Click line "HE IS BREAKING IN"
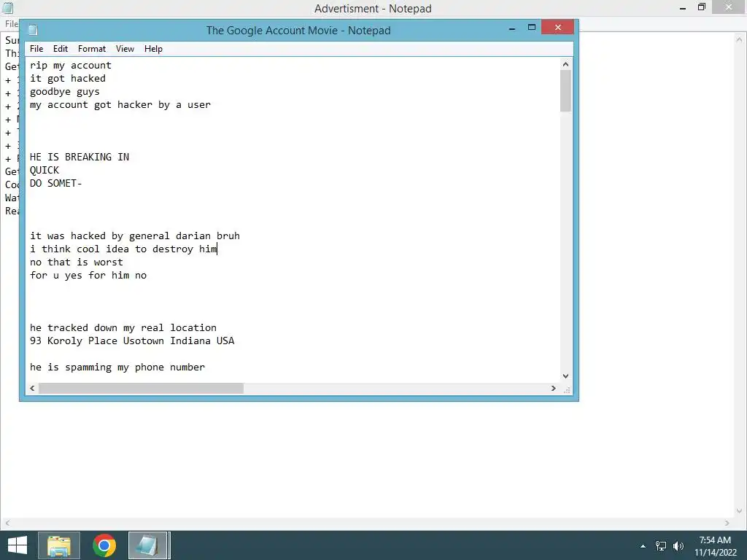Image resolution: width=747 pixels, height=560 pixels. point(79,157)
